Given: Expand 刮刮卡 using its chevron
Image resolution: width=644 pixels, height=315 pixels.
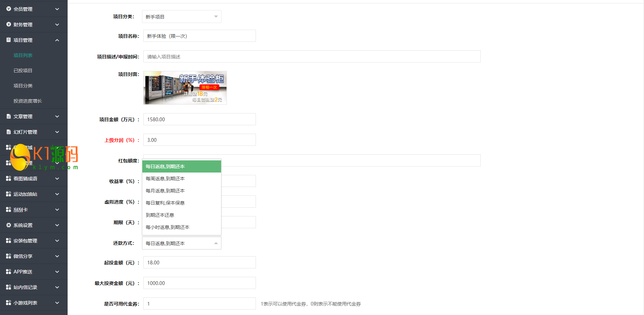Looking at the screenshot, I should click(x=57, y=210).
